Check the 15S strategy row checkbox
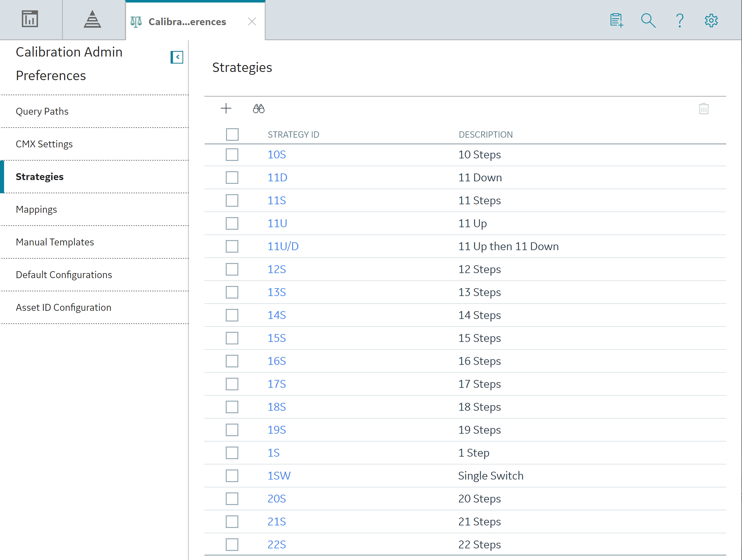This screenshot has width=742, height=560. pos(232,338)
